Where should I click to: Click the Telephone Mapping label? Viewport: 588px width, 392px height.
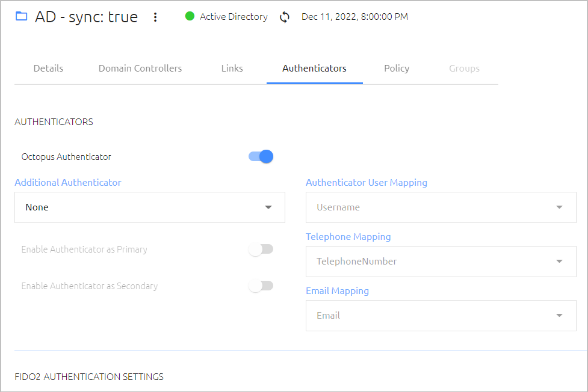point(348,236)
